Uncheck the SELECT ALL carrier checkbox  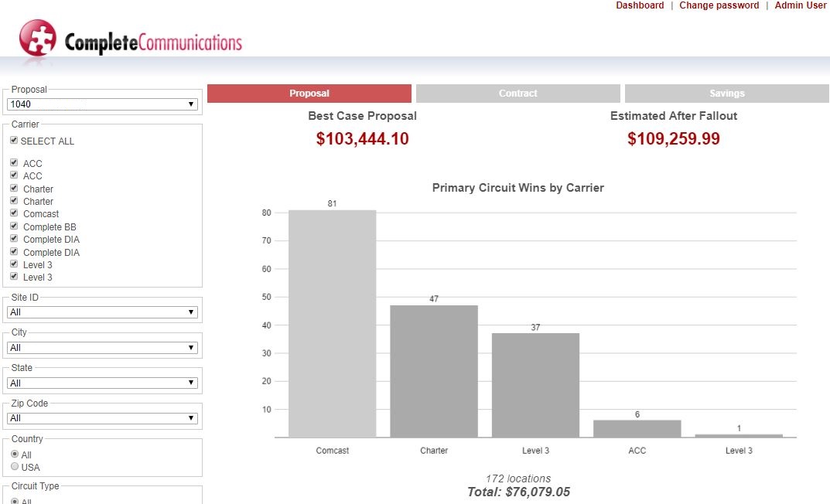click(14, 140)
